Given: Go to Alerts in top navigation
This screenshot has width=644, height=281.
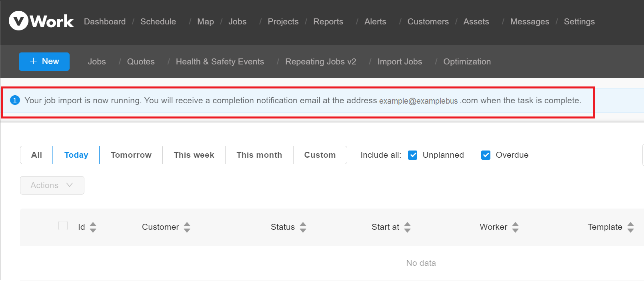Looking at the screenshot, I should tap(375, 22).
